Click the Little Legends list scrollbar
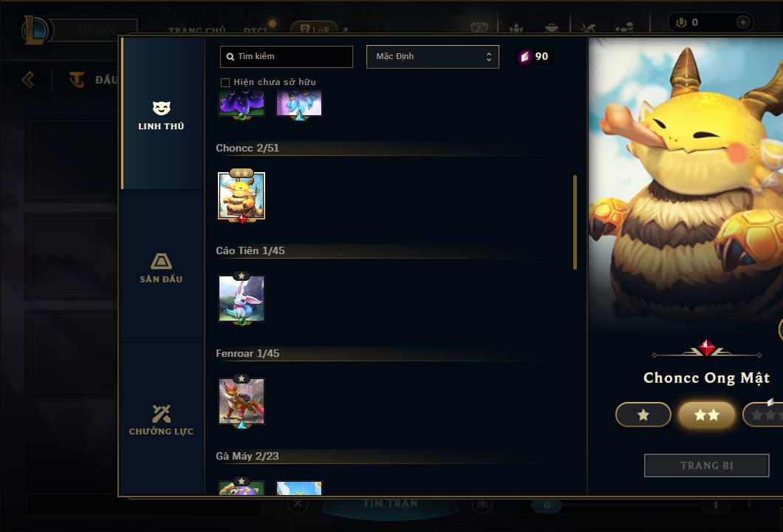The height and width of the screenshot is (532, 783). (x=575, y=222)
